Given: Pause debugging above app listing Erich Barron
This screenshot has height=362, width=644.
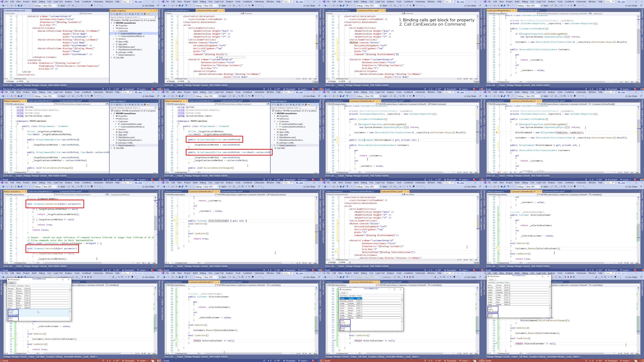Looking at the screenshot, I should (83, 277).
